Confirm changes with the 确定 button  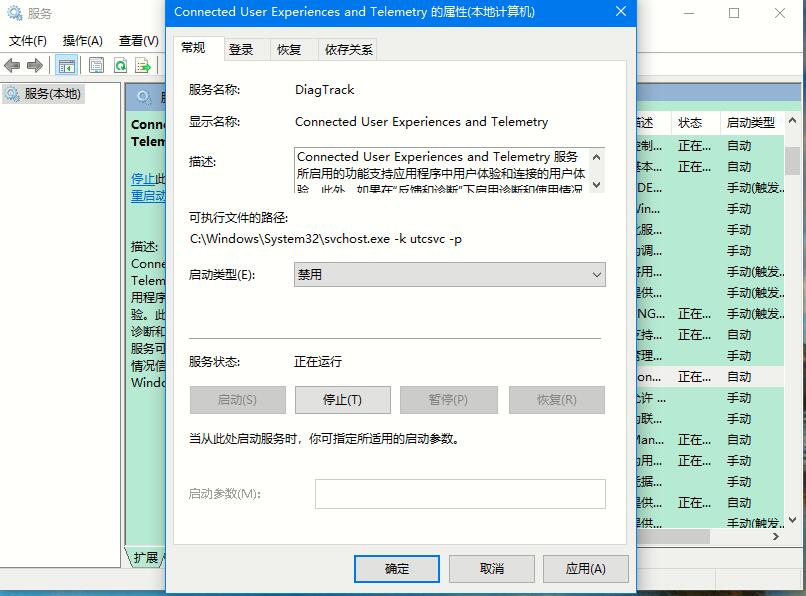395,567
